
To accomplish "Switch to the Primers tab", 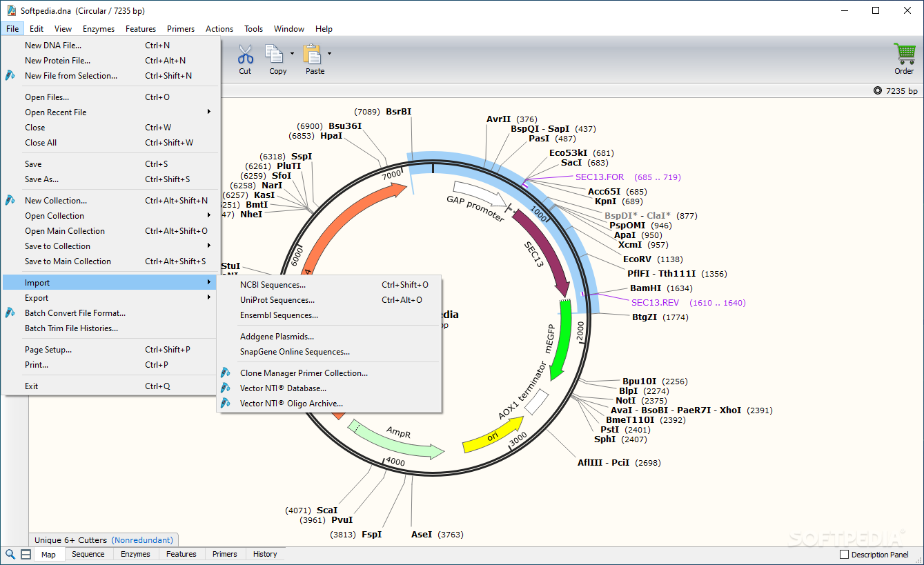I will pos(225,554).
